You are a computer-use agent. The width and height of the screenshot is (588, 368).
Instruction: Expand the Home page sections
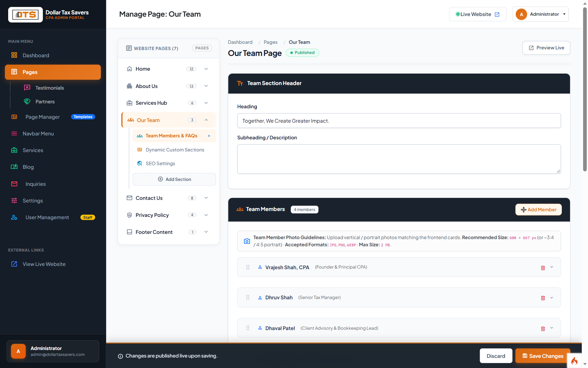point(206,69)
